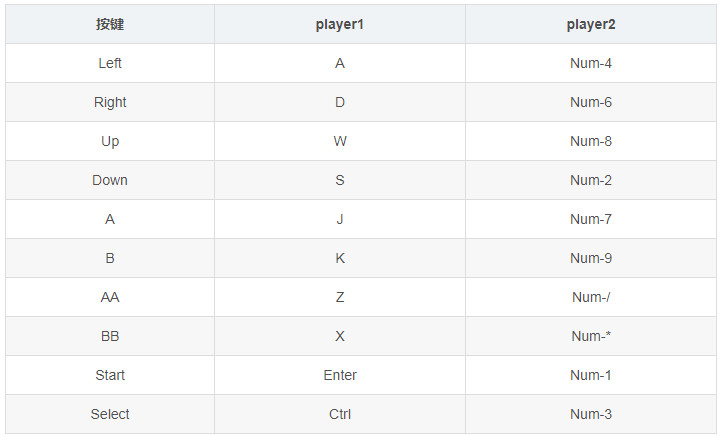This screenshot has width=720, height=436.
Task: Select the Ctrl cell in Select row
Action: (x=340, y=414)
